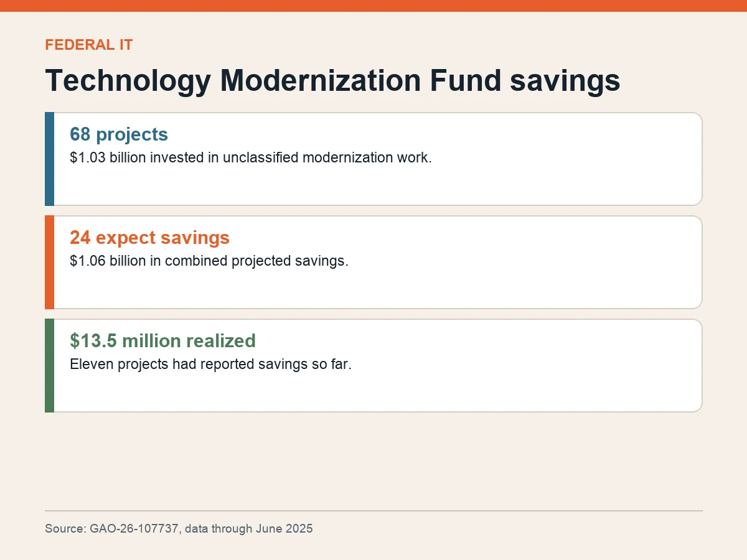Click the orange banner at the top
This screenshot has height=560, width=747.
pyautogui.click(x=374, y=6)
